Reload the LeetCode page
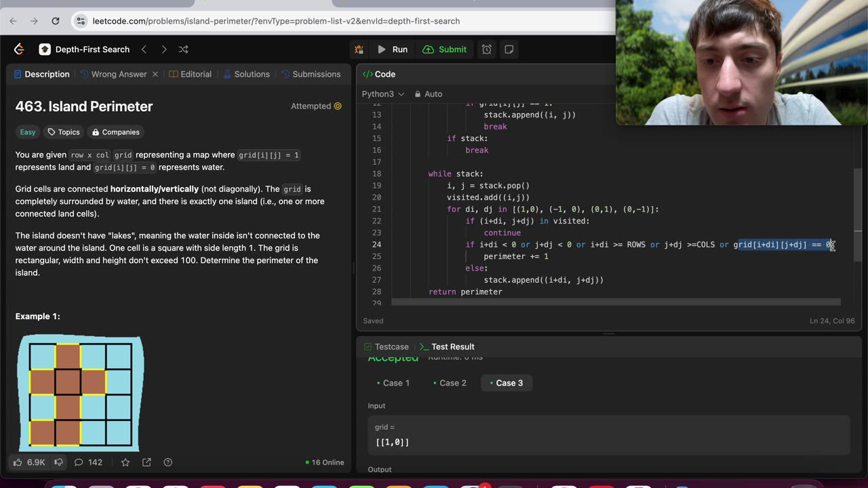This screenshot has height=488, width=868. 56,21
